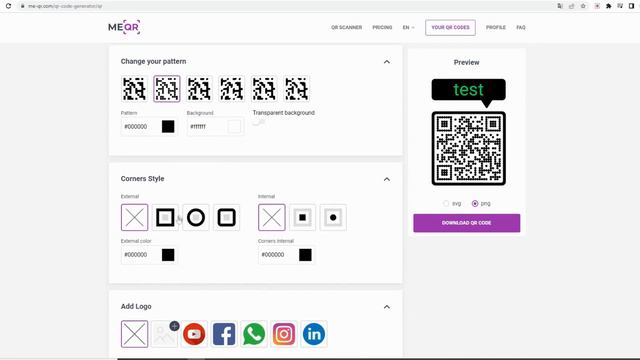Choose no internal corner style
The width and height of the screenshot is (640, 360).
271,217
